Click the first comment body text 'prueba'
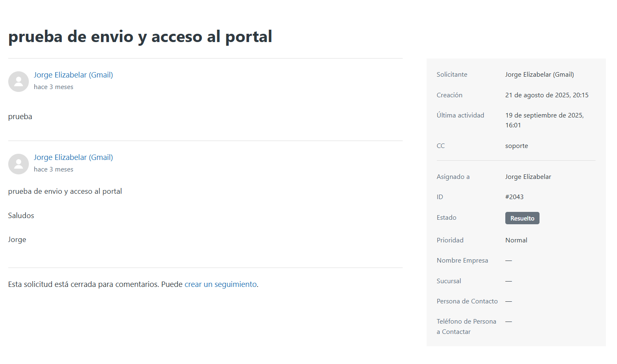Screen dimensions: 617x364 [x=20, y=117]
